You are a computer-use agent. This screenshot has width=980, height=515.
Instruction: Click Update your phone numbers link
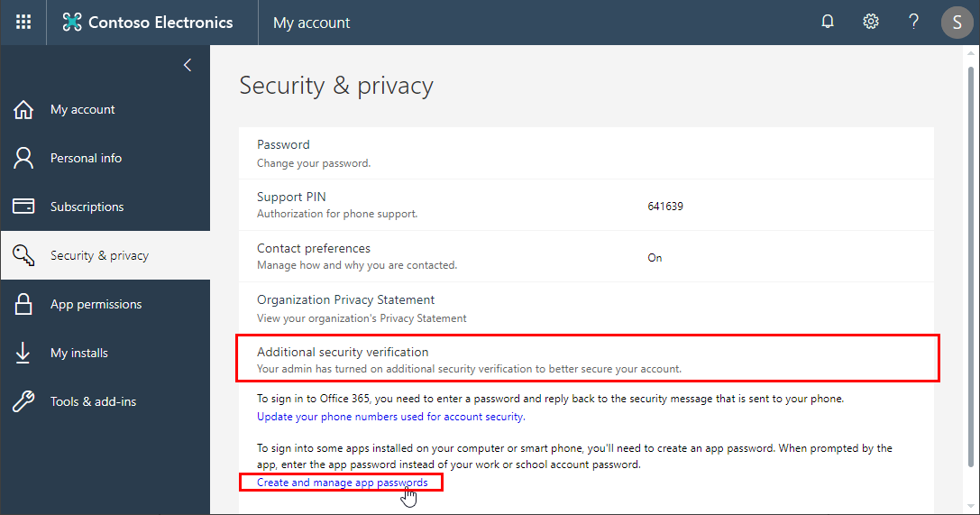390,417
